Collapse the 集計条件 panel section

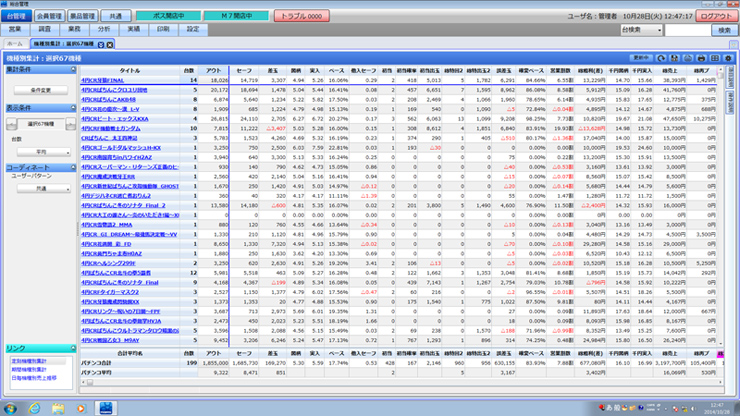[x=73, y=69]
